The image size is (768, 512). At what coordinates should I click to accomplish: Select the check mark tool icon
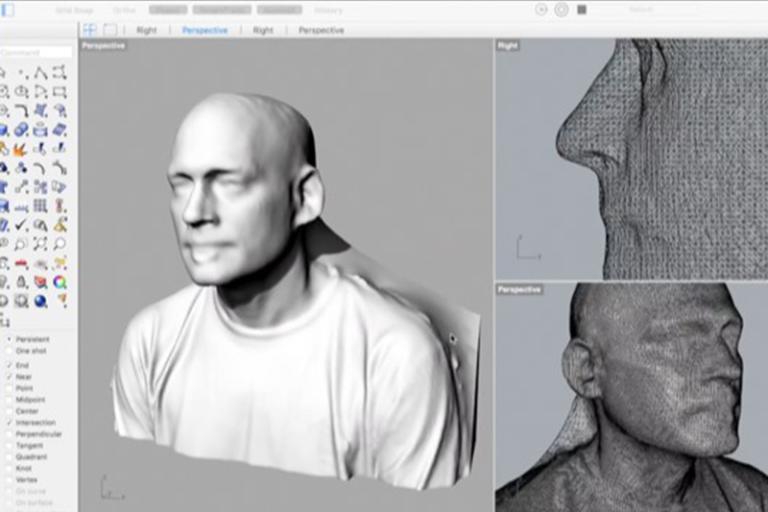click(21, 225)
